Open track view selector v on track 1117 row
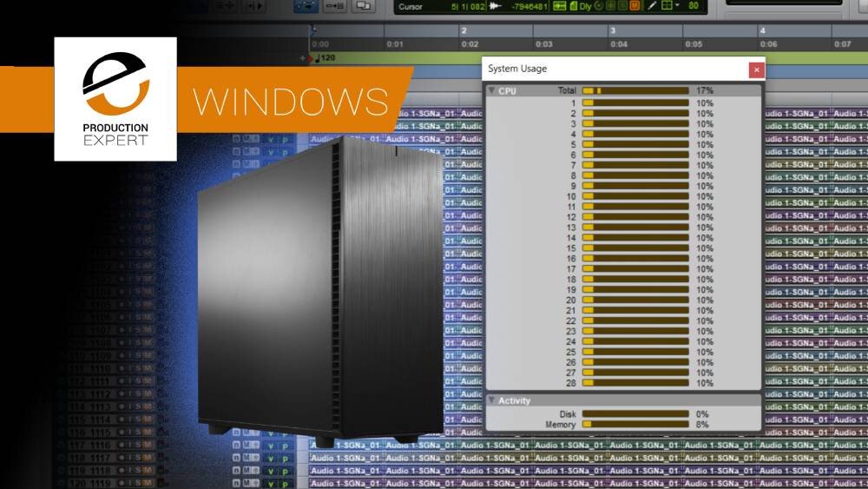868x489 pixels. [x=271, y=459]
